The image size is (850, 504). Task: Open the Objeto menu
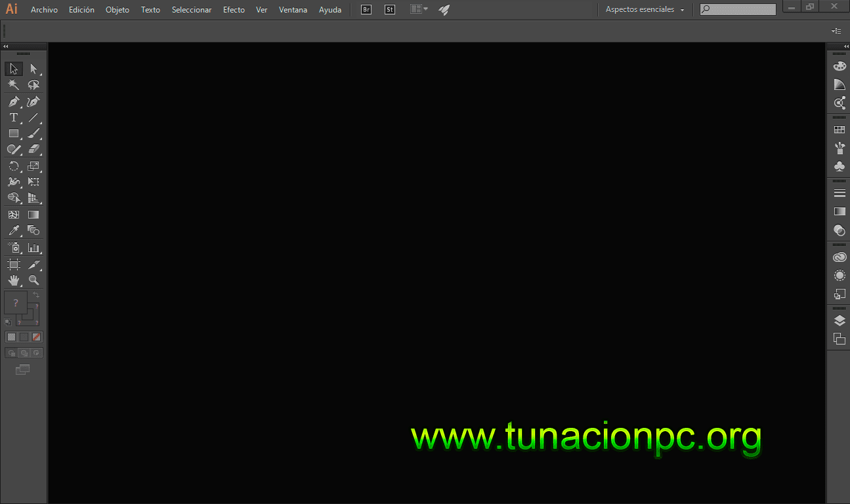pyautogui.click(x=117, y=10)
